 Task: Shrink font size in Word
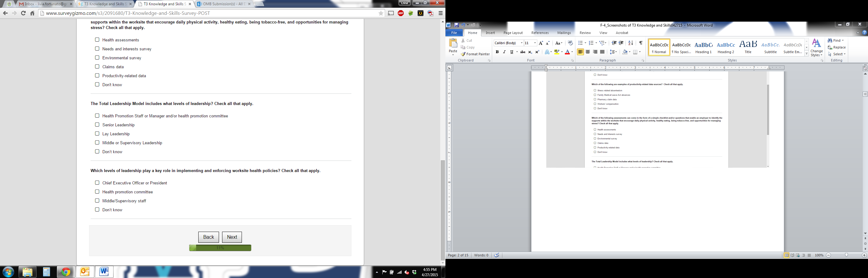coord(548,43)
